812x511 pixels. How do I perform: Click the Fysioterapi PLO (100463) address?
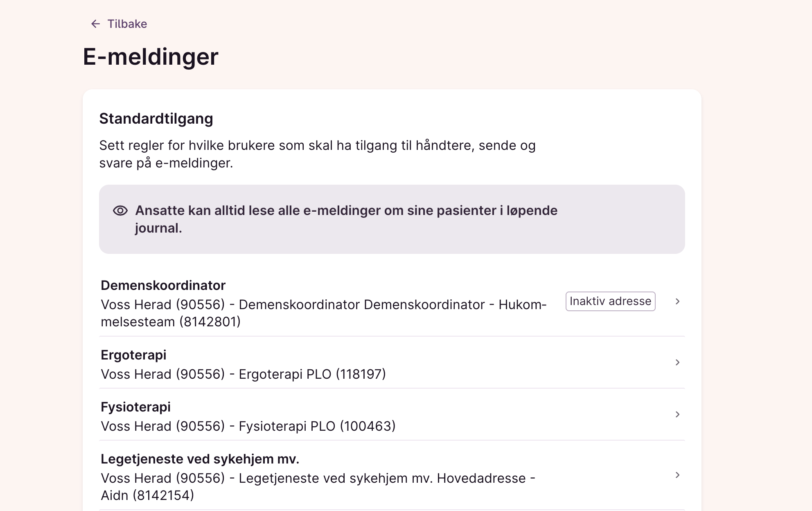pyautogui.click(x=317, y=426)
